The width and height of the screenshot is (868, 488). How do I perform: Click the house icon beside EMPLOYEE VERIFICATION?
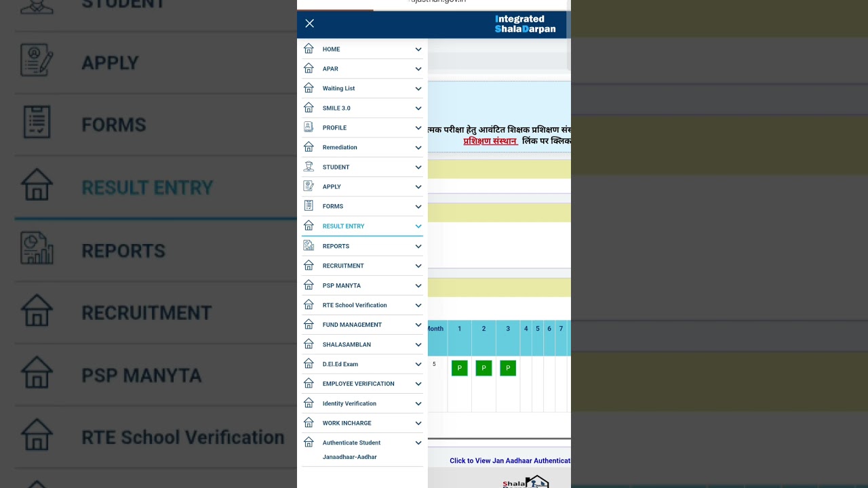[x=309, y=384]
